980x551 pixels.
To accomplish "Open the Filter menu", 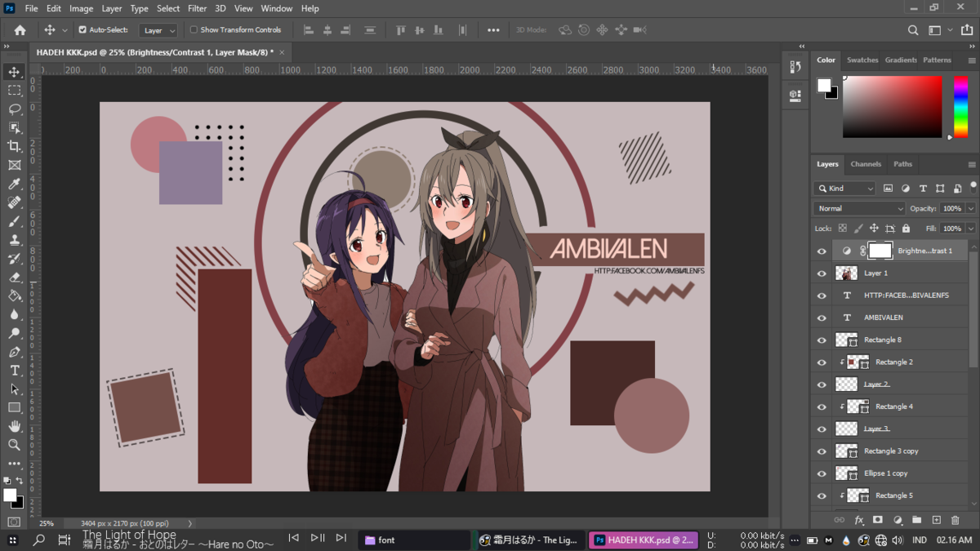I will pos(197,8).
